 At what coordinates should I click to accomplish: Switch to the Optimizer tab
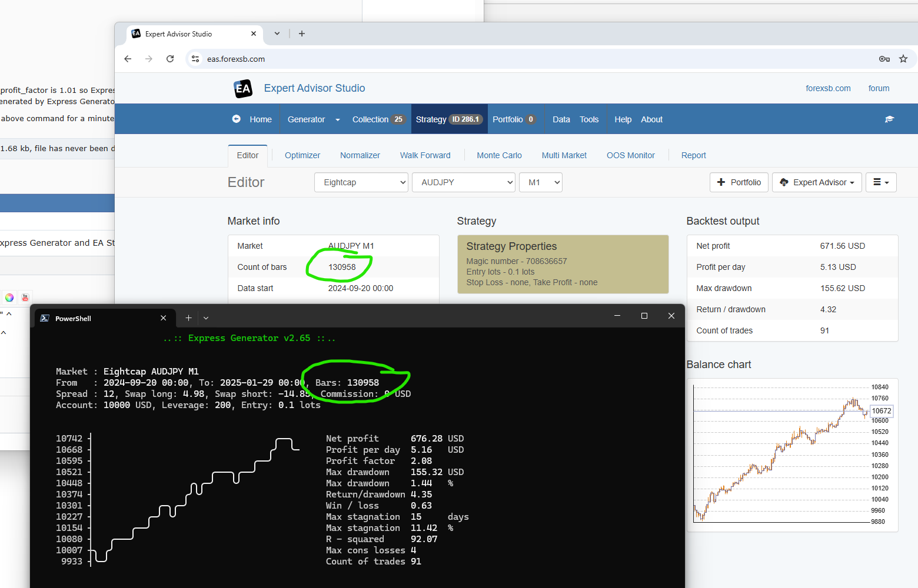(x=302, y=156)
